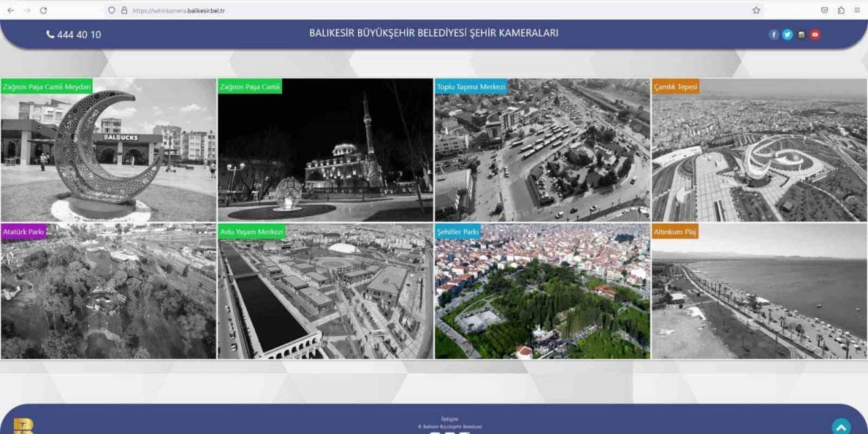This screenshot has height=434, width=868.
Task: Open the YouTube channel icon
Action: [815, 34]
